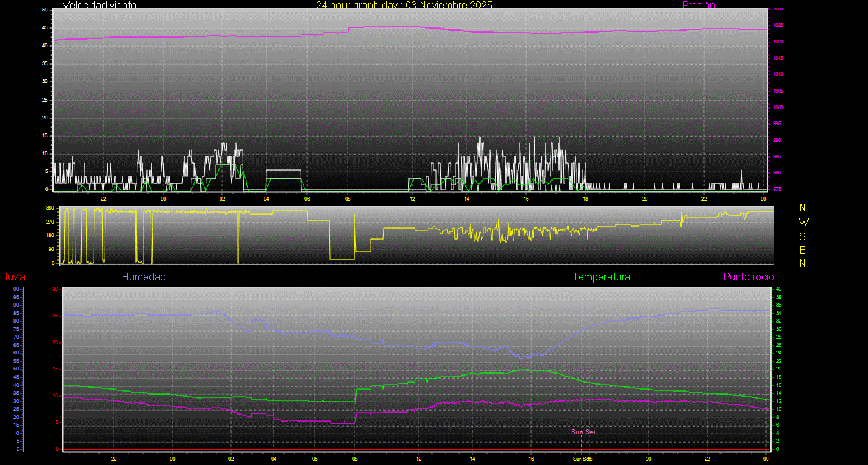Click the 180 tick on wind direction axis
The image size is (868, 465).
pos(49,236)
